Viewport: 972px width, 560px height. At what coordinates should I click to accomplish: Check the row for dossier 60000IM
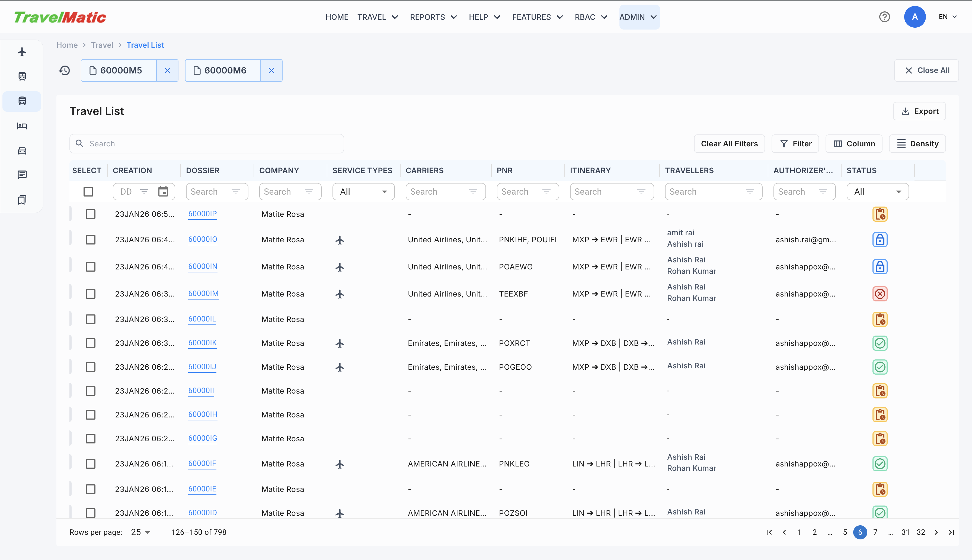tap(90, 294)
